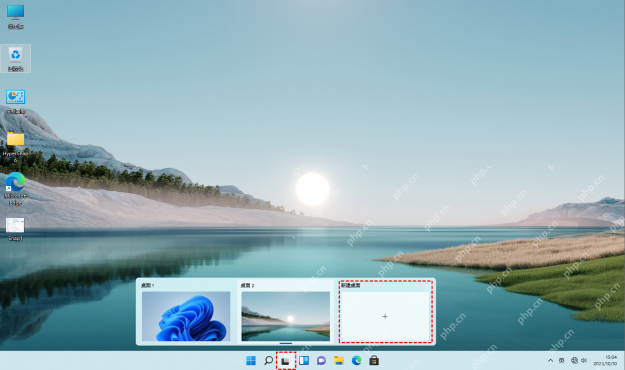Open Microsoft Store from taskbar
The height and width of the screenshot is (370, 625).
(x=374, y=361)
